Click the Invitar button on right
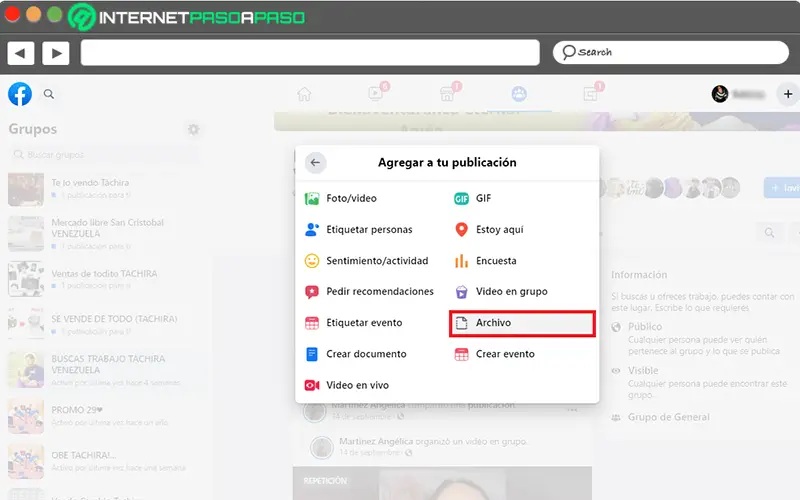 pos(782,188)
